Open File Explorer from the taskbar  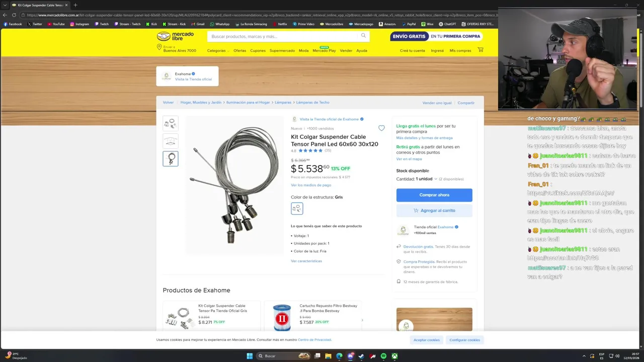(328, 356)
